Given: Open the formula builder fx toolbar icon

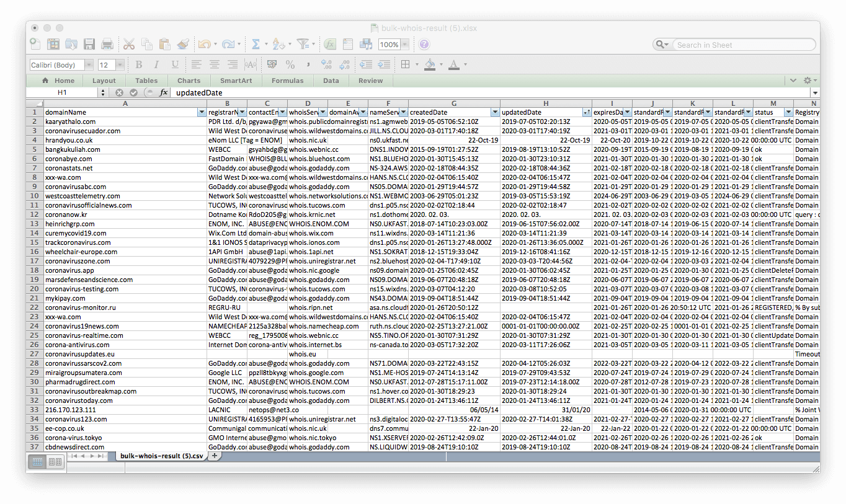Looking at the screenshot, I should (x=330, y=44).
